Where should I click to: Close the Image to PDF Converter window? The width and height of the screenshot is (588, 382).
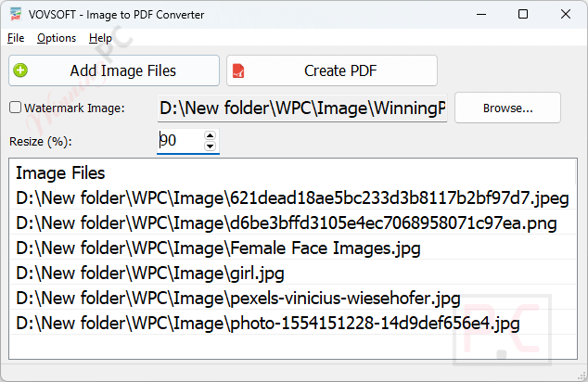point(566,14)
